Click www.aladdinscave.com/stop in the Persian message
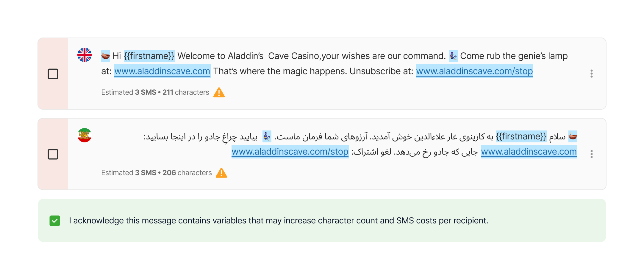 [290, 152]
